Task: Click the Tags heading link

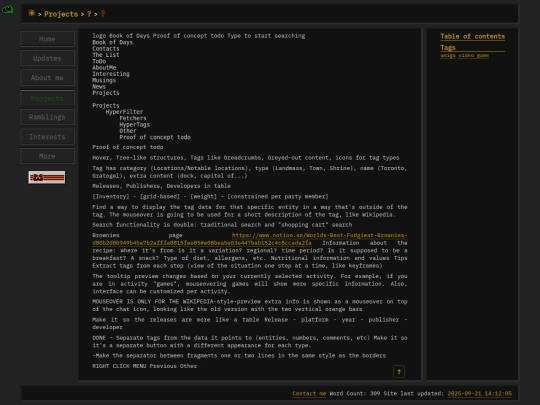Action: [448, 48]
